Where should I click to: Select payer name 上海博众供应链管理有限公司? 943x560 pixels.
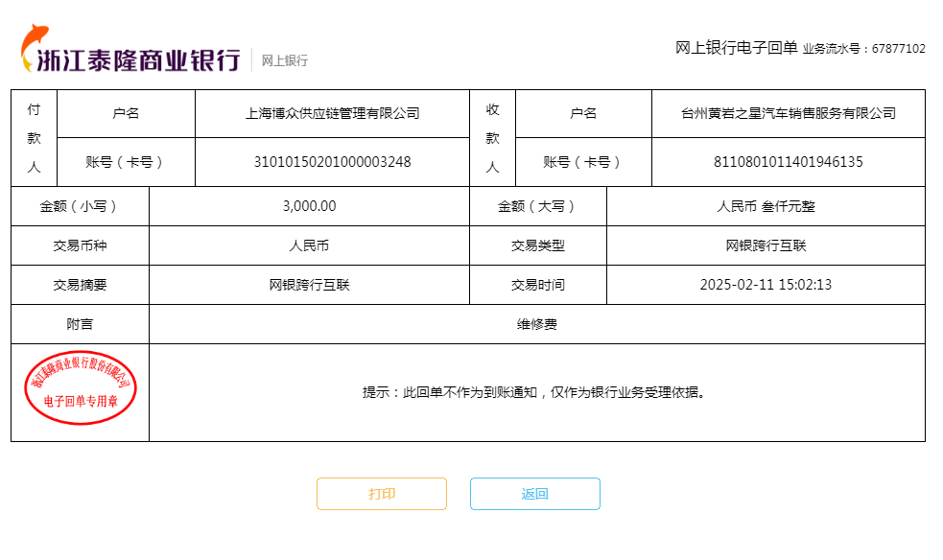[332, 113]
